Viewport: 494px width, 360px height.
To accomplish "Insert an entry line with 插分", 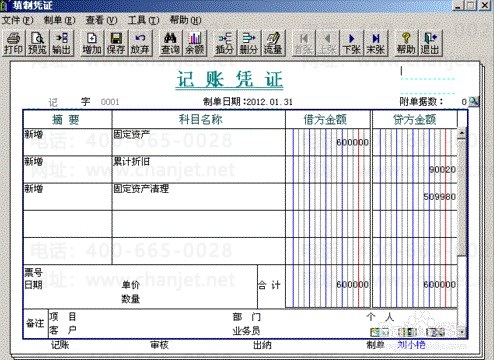I will click(x=225, y=43).
